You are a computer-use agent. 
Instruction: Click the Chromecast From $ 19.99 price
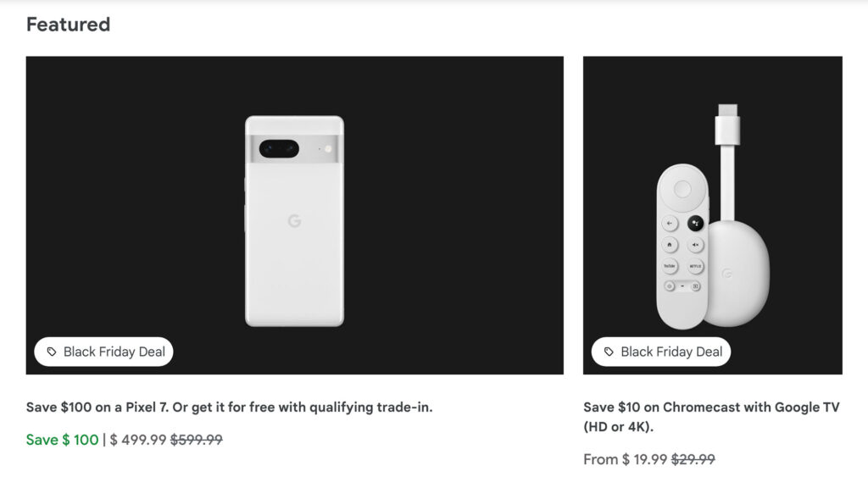626,459
